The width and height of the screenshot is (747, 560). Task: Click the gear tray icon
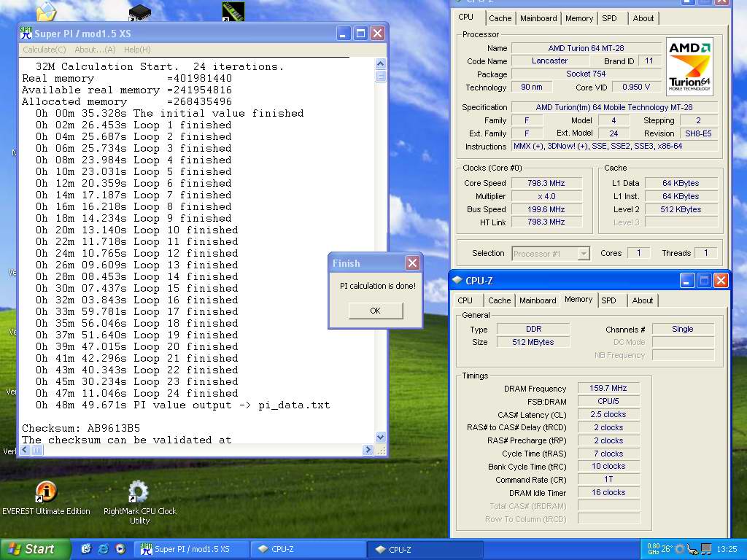click(681, 549)
